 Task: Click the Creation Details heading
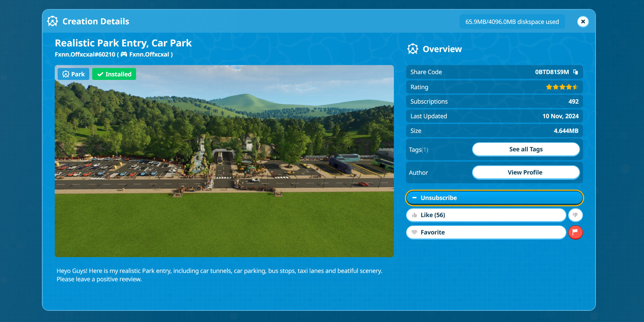click(96, 21)
